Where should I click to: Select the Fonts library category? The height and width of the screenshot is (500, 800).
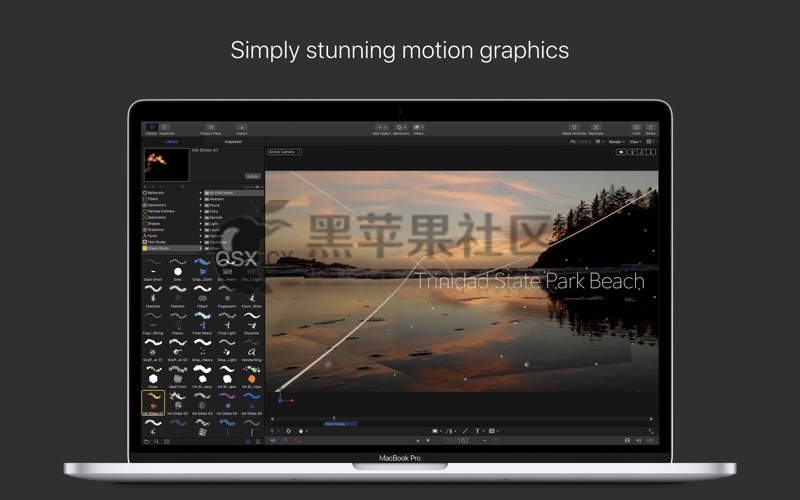[x=172, y=236]
